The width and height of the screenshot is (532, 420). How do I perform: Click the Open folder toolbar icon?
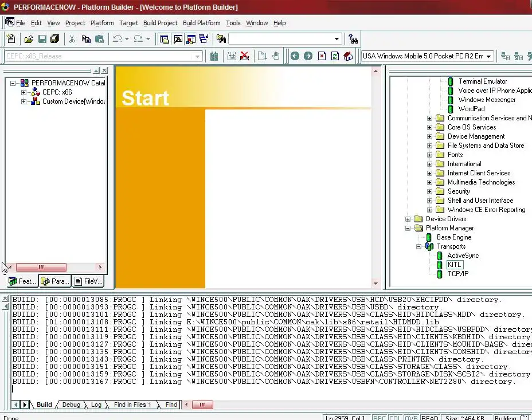click(29, 40)
